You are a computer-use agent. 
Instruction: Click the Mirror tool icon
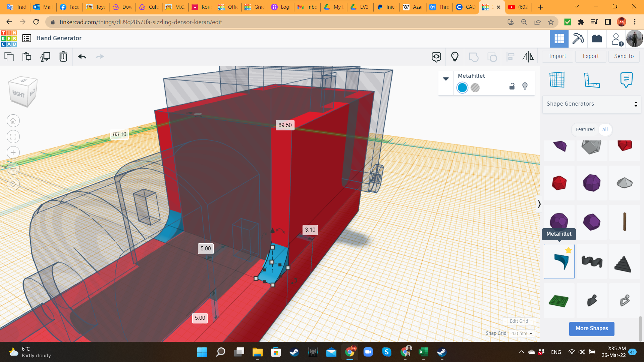pyautogui.click(x=528, y=57)
